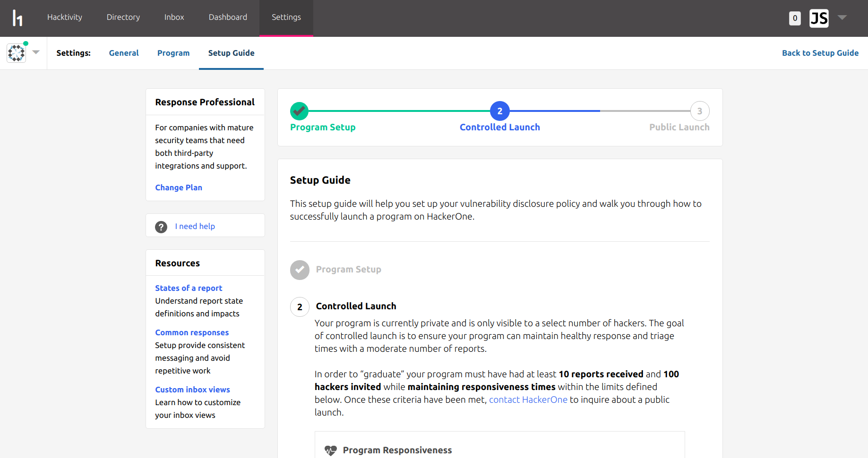Click the Controlled Launch progress label

point(500,127)
